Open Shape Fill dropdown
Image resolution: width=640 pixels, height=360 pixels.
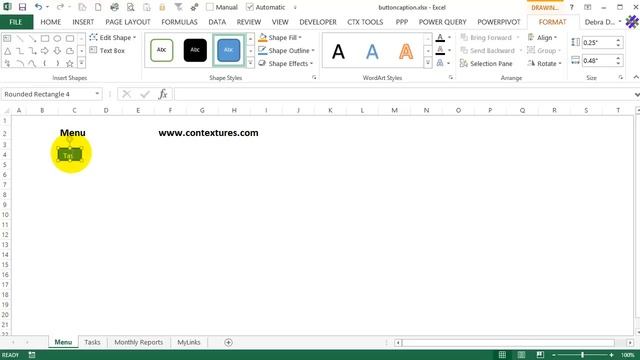pos(280,38)
